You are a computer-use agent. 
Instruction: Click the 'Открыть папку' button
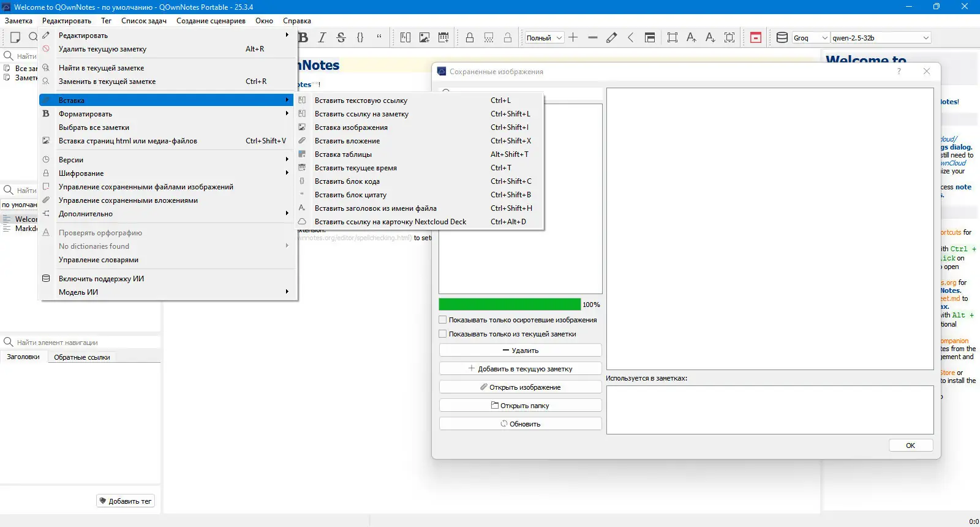[x=521, y=406]
